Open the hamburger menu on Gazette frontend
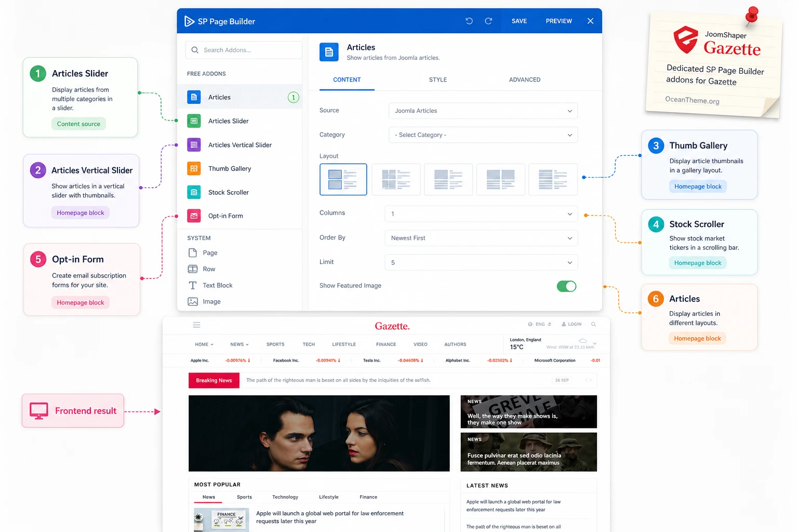Image resolution: width=798 pixels, height=532 pixels. tap(197, 325)
